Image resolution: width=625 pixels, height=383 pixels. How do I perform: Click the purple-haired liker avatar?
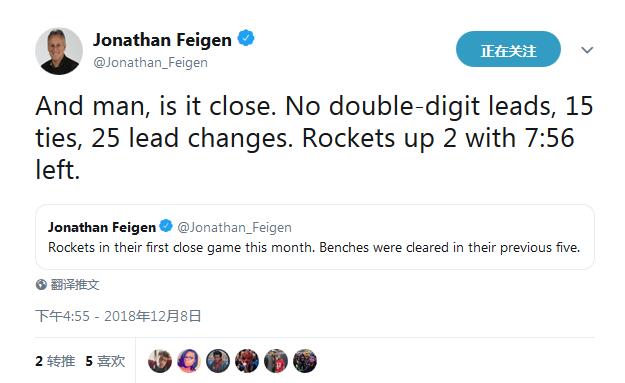189,361
